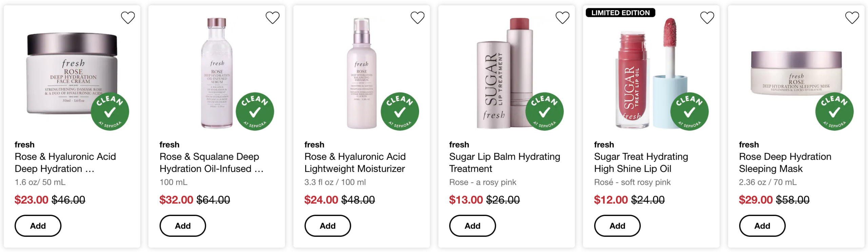Screen dimensions: 868x252
Task: Save the Lightweight Moisturizer to Loves
Action: (417, 18)
